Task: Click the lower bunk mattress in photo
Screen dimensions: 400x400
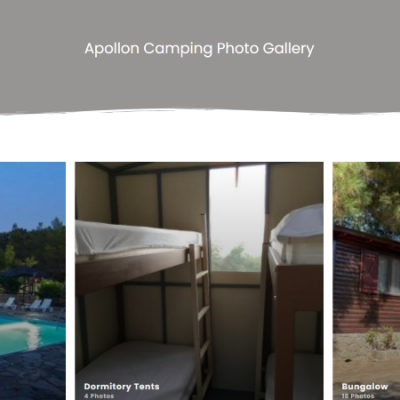Action: (135, 362)
